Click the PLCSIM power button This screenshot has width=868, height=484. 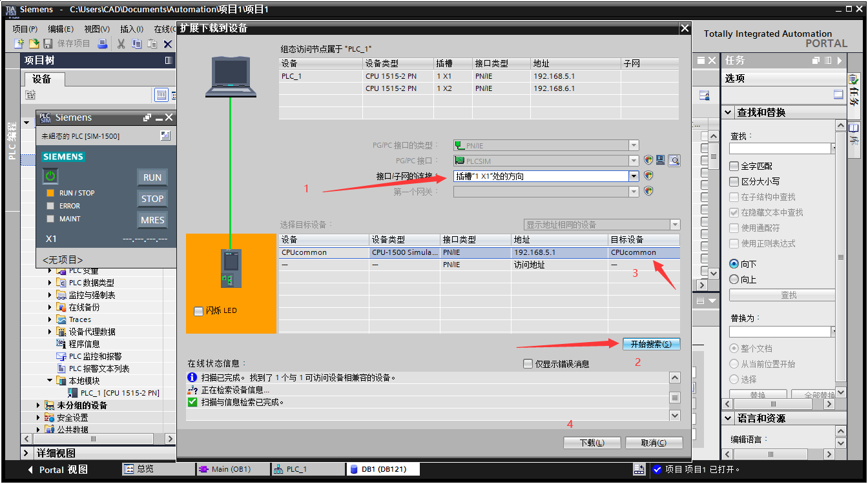[50, 176]
